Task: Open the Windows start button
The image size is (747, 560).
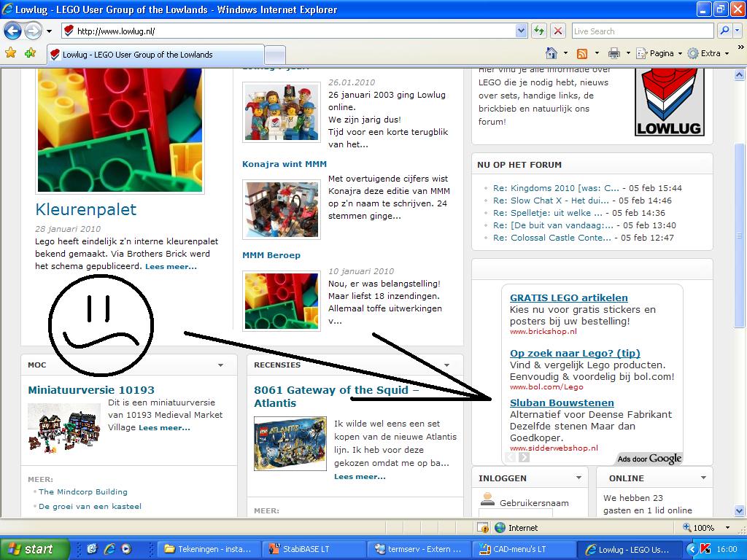Action: pos(35,549)
